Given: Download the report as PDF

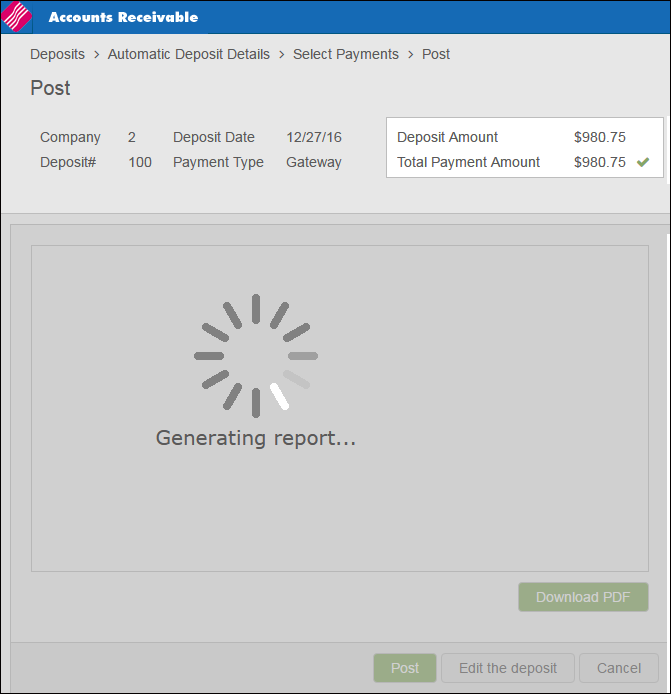Looking at the screenshot, I should (x=583, y=597).
